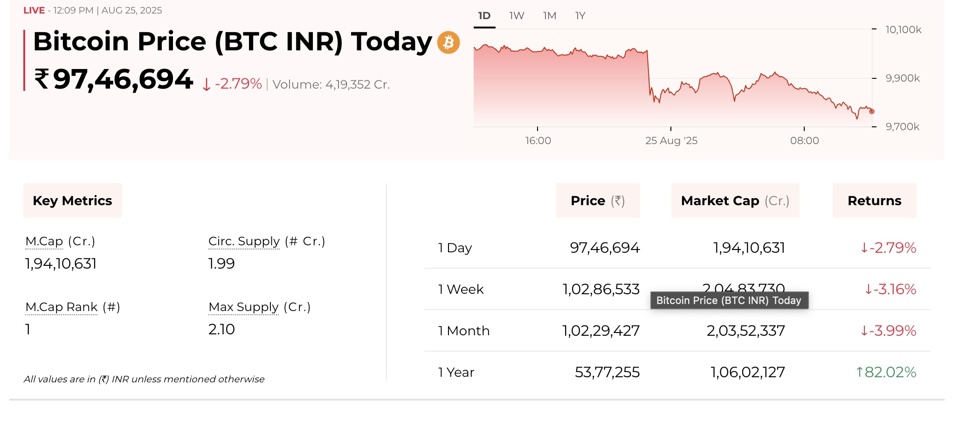Click the M.Cap underlined metric label
980x429 pixels.
[x=44, y=242]
